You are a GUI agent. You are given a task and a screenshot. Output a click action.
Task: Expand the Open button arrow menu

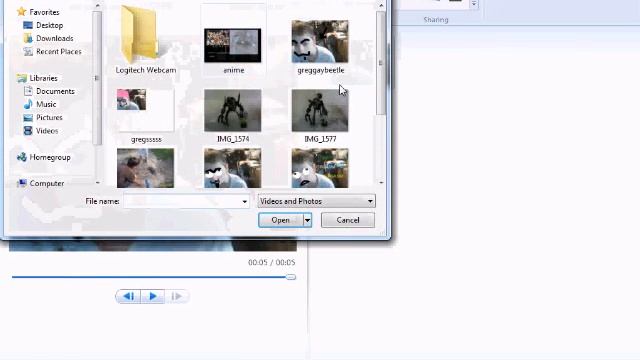pyautogui.click(x=307, y=220)
